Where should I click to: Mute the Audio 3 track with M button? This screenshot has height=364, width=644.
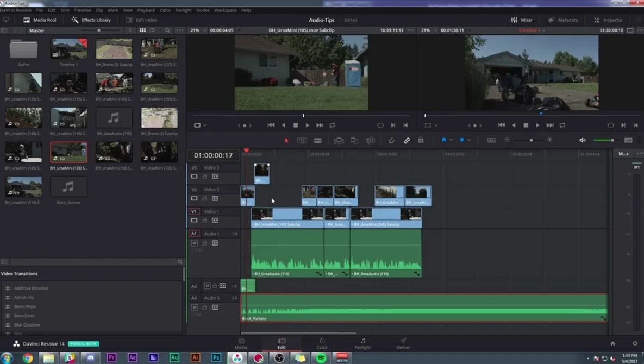(194, 307)
